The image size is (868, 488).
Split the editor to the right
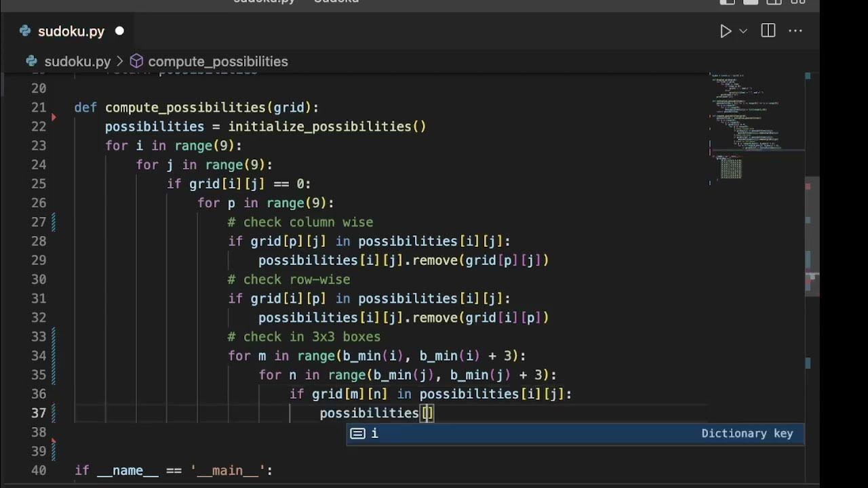pyautogui.click(x=768, y=31)
